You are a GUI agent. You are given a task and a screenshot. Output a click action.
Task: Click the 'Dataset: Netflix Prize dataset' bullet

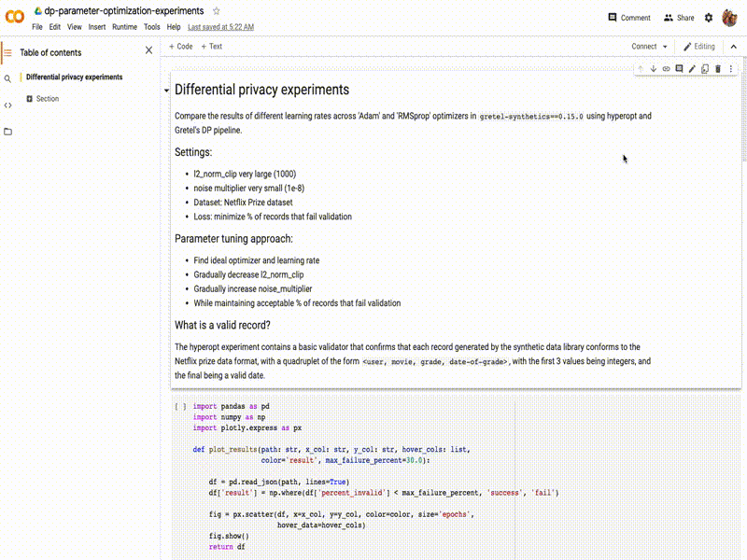(x=243, y=203)
